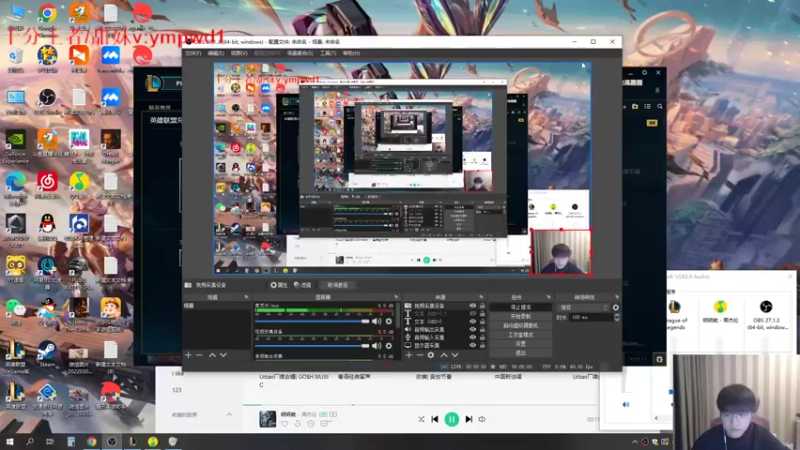Image resolution: width=800 pixels, height=450 pixels.
Task: Open OBS Settings button in Controls
Action: [520, 344]
